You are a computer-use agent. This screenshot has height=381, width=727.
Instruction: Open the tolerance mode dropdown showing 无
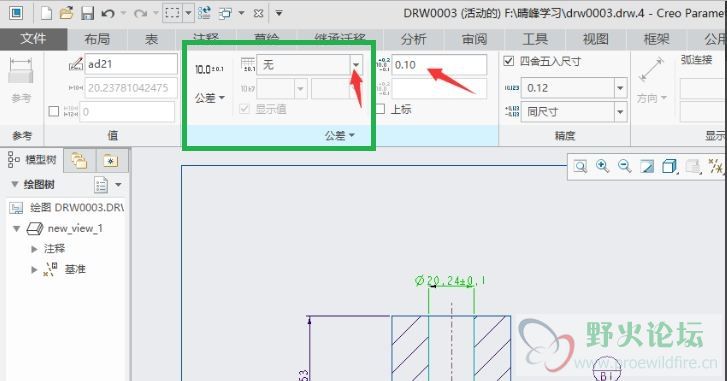point(356,65)
